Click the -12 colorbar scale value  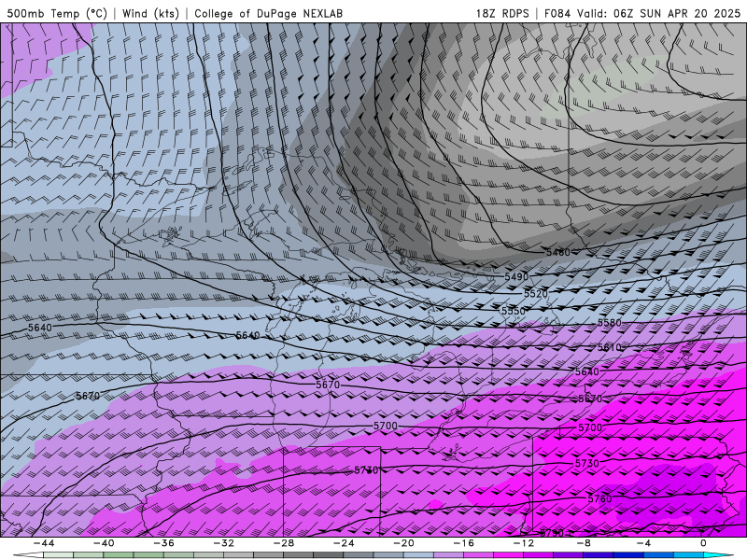[524, 543]
